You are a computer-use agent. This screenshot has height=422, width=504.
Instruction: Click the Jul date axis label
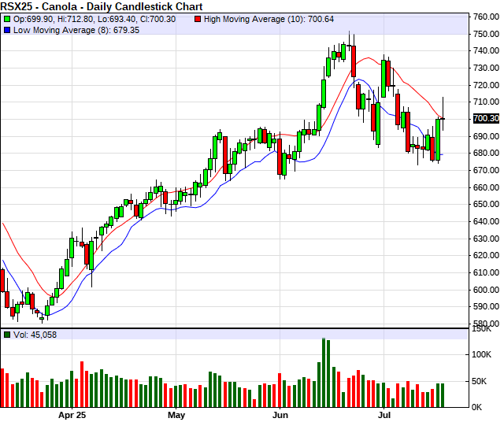[x=385, y=414]
